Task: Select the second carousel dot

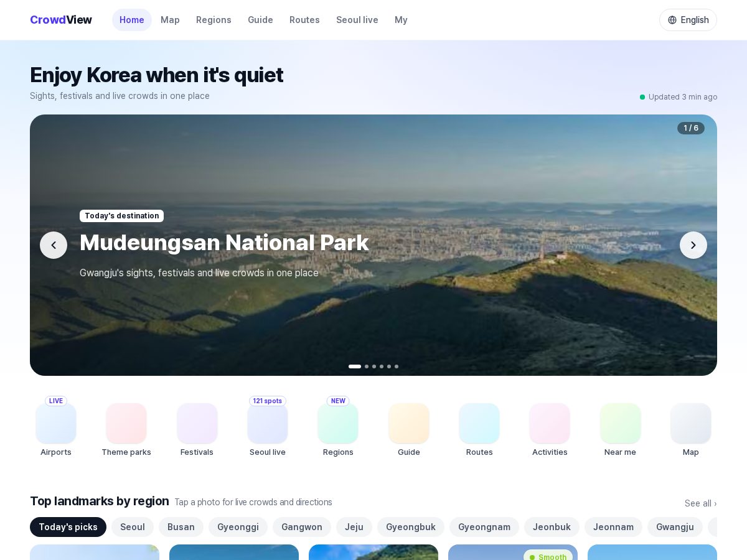Action: tap(367, 366)
